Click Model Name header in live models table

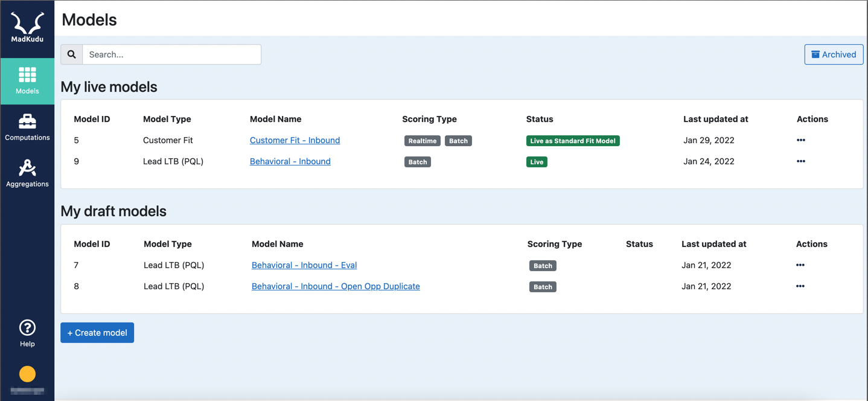(x=275, y=119)
